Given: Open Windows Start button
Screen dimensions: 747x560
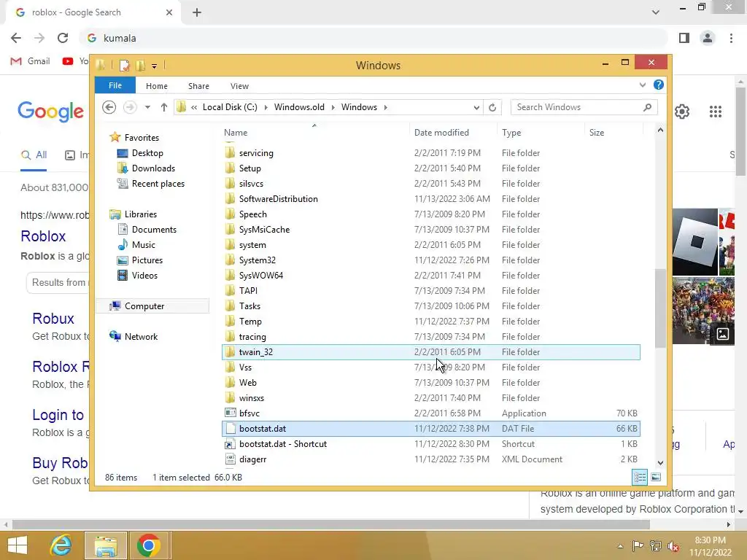Looking at the screenshot, I should click(18, 545).
